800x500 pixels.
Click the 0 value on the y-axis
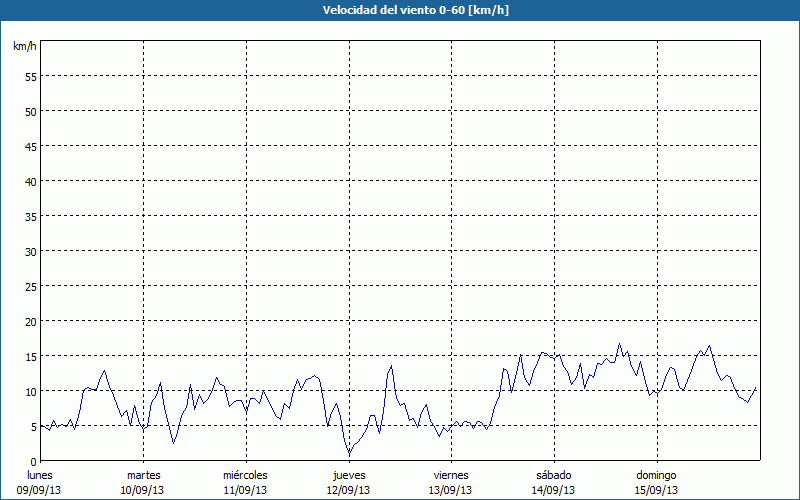(33, 461)
